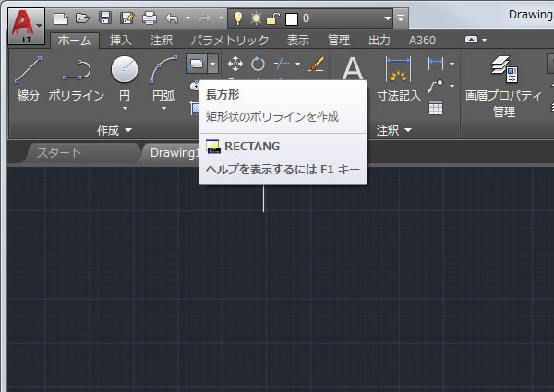Screen dimensions: 554x392
Task: Open the 表示 ribbon tab
Action: coord(298,41)
